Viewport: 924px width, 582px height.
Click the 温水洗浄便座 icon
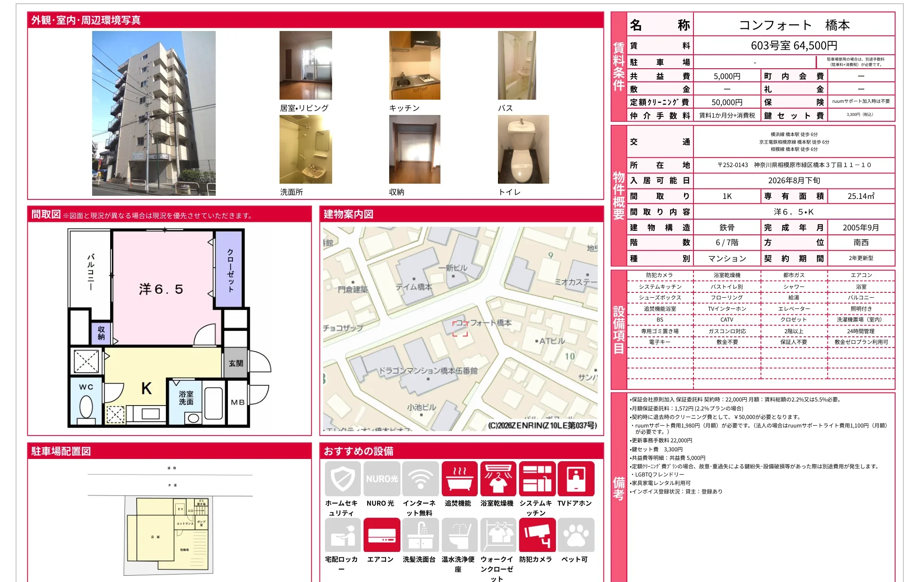tap(459, 535)
